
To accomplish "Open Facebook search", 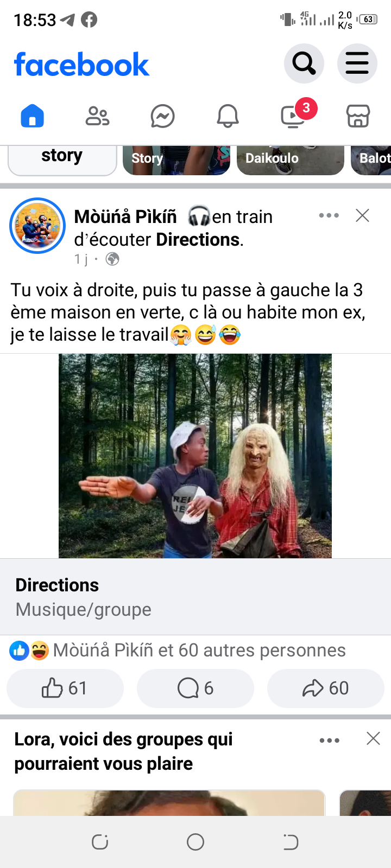I will pyautogui.click(x=304, y=63).
